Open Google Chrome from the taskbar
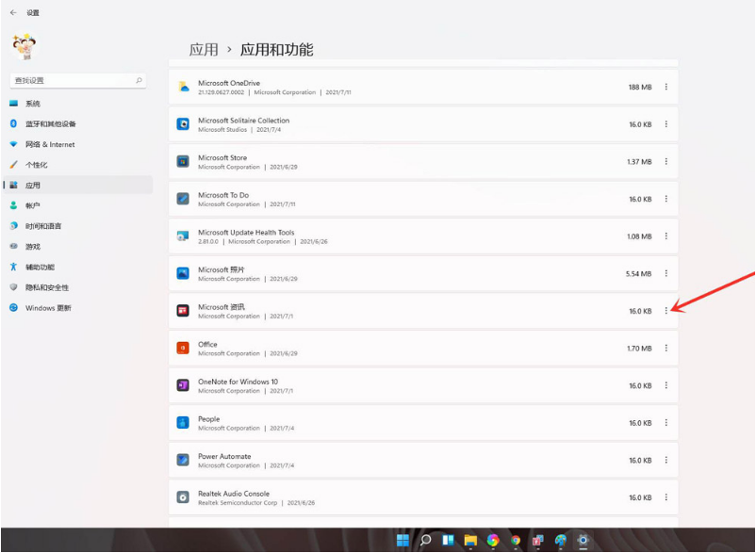This screenshot has height=553, width=756. click(x=516, y=540)
